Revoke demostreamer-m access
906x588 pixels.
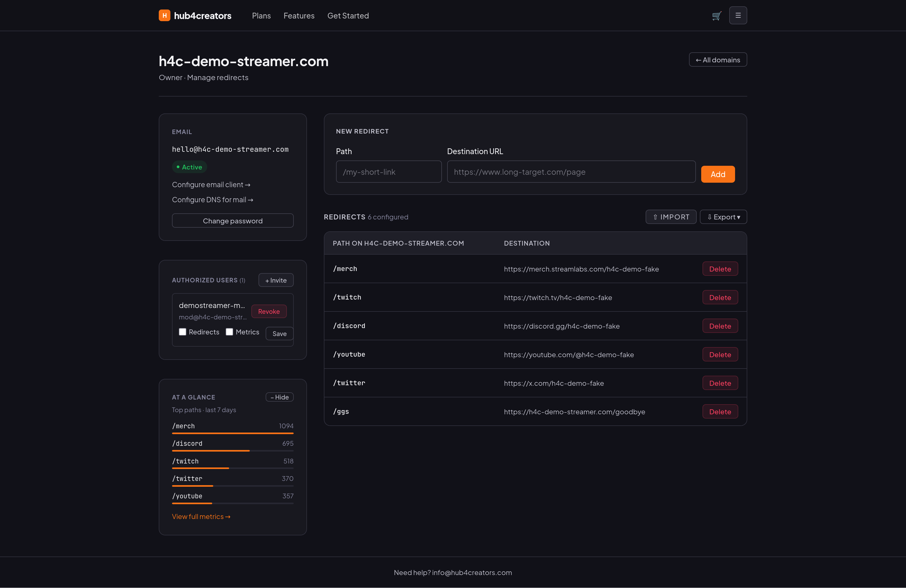269,311
